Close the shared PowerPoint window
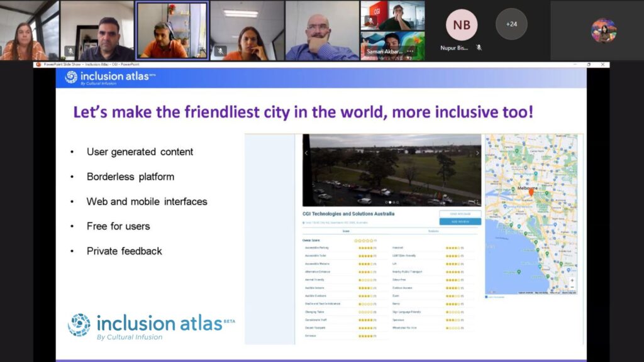 pos(602,65)
